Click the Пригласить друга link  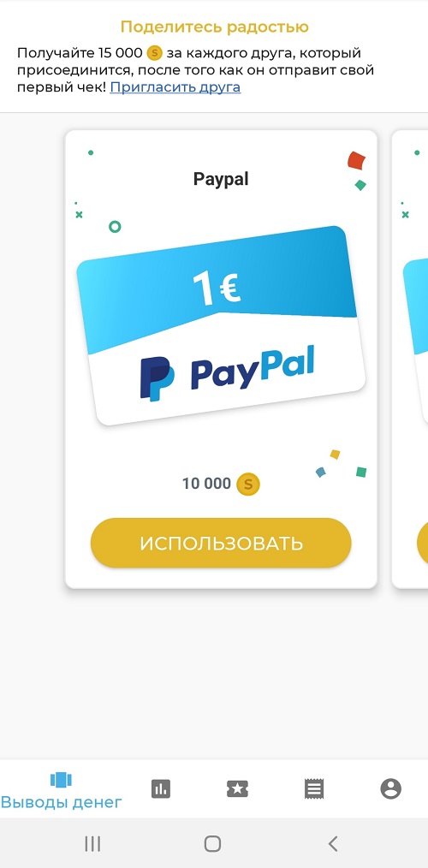pos(175,87)
